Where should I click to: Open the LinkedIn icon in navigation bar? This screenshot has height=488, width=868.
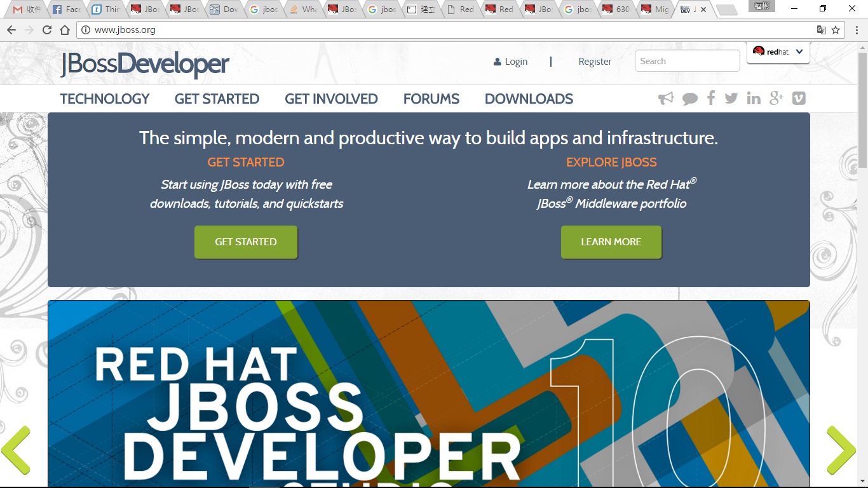754,98
